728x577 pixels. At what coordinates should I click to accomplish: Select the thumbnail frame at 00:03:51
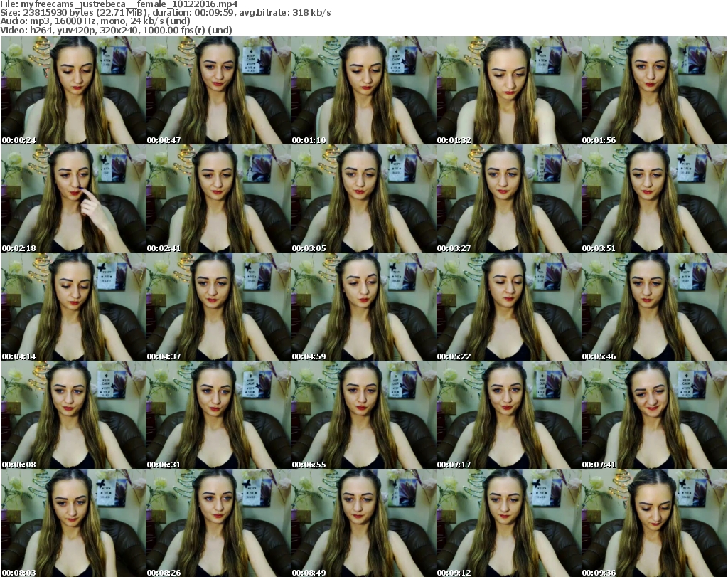(654, 198)
